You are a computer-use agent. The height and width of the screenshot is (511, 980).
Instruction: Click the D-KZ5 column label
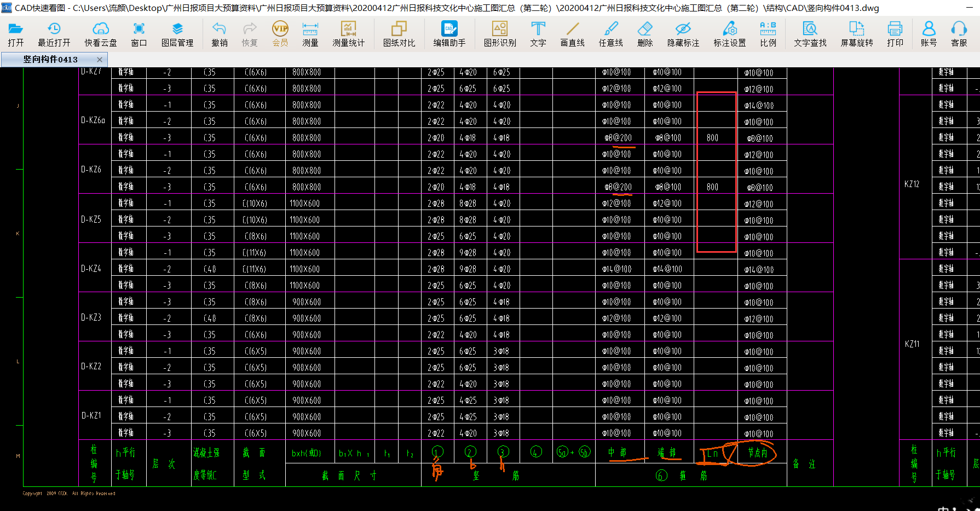pyautogui.click(x=91, y=219)
